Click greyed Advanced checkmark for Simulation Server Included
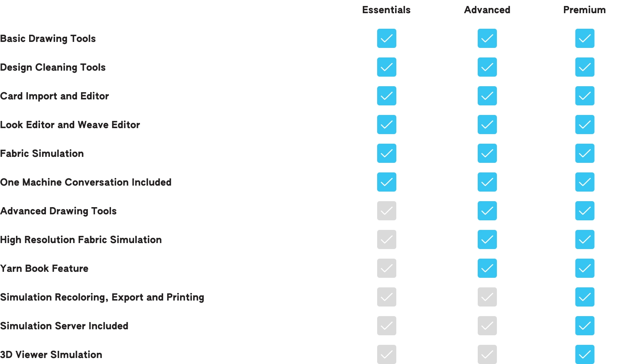 pos(487,326)
